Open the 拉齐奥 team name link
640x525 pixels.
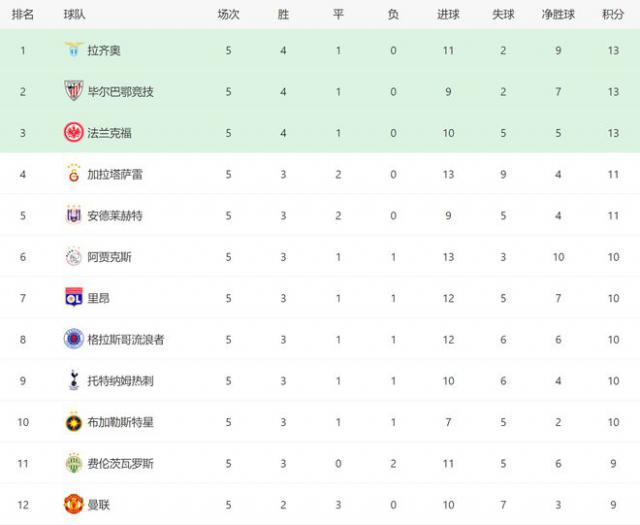104,50
